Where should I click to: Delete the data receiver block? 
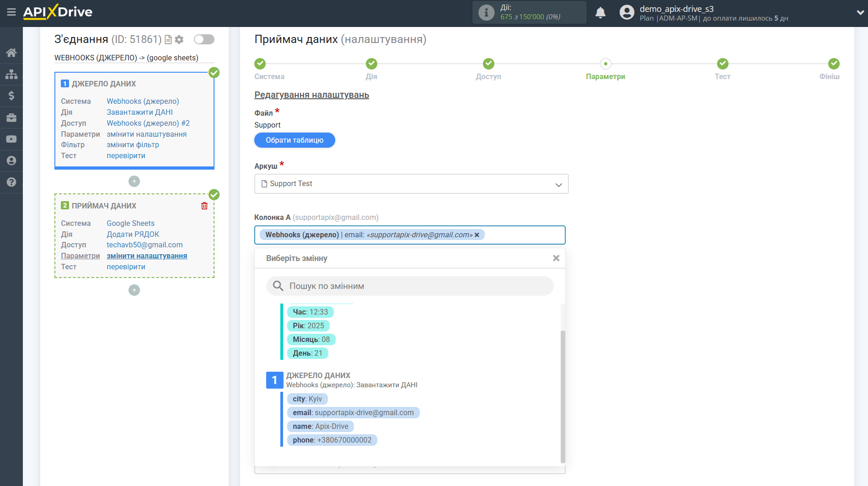[x=204, y=206]
